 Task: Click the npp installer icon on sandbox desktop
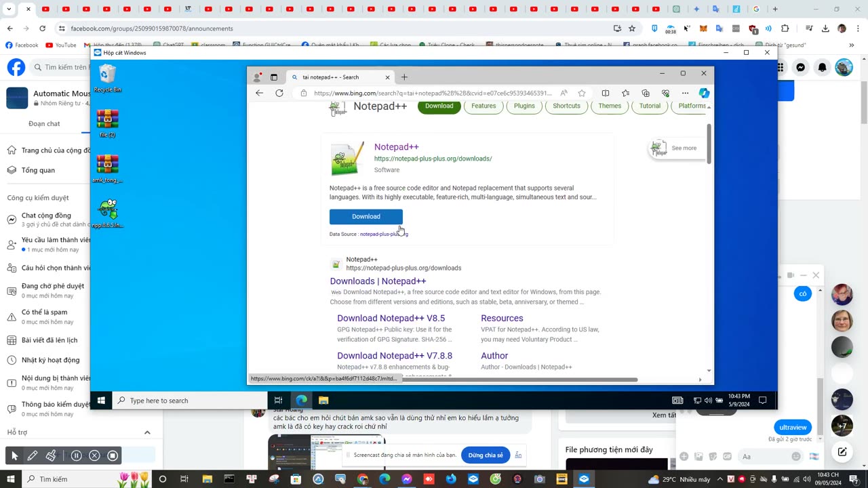tap(108, 213)
